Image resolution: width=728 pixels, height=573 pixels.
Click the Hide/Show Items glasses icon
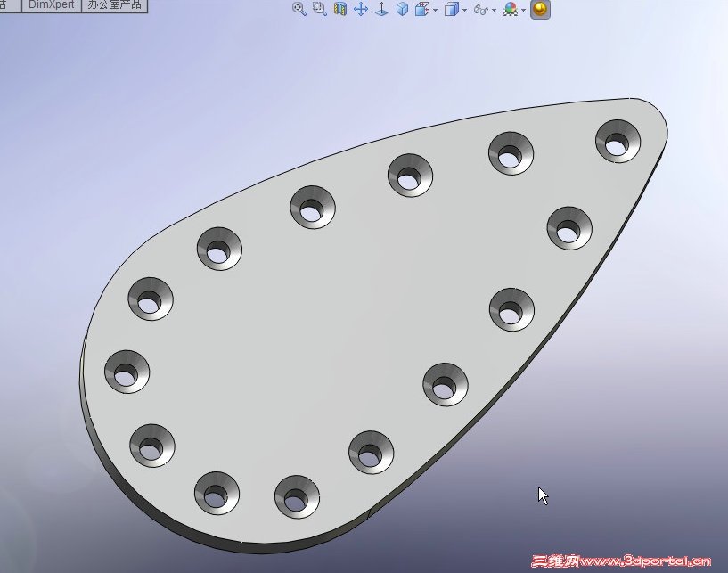[x=481, y=9]
